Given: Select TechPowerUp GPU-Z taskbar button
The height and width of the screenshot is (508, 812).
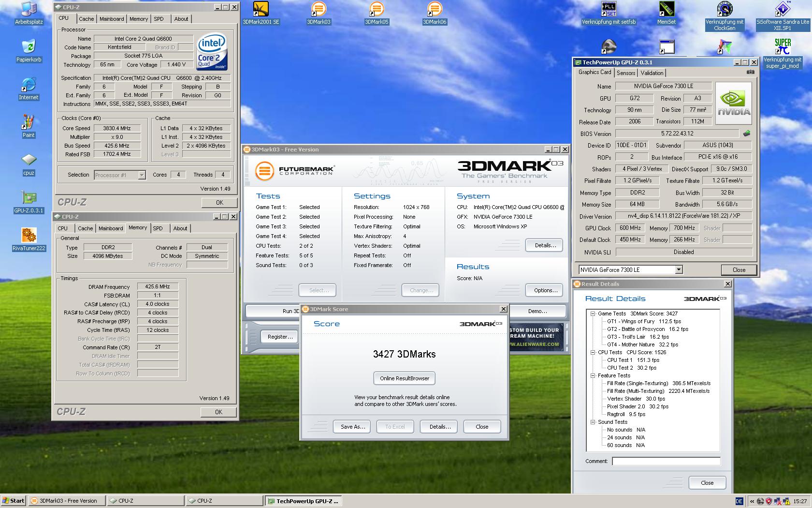Looking at the screenshot, I should tap(303, 501).
